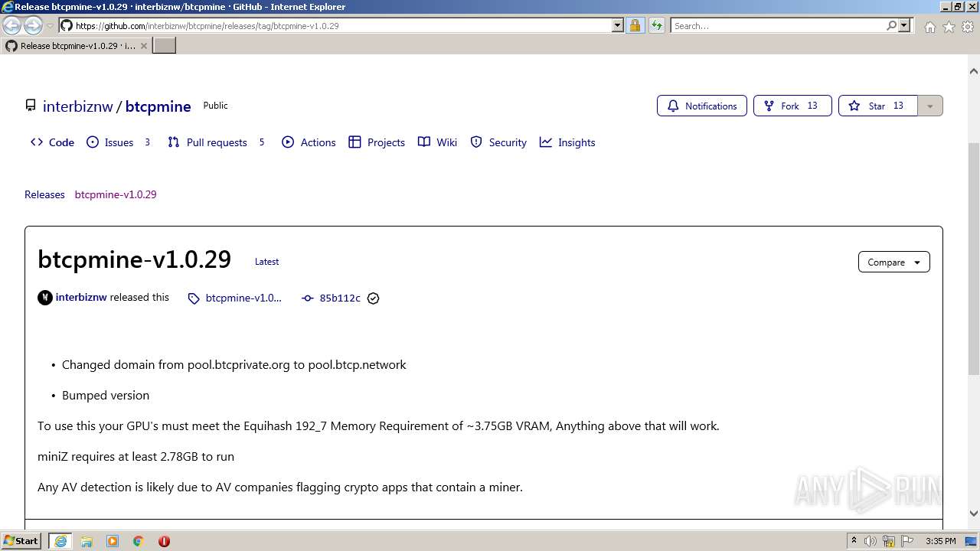This screenshot has width=980, height=551.
Task: Click the verified checkmark badge icon
Action: pyautogui.click(x=374, y=298)
